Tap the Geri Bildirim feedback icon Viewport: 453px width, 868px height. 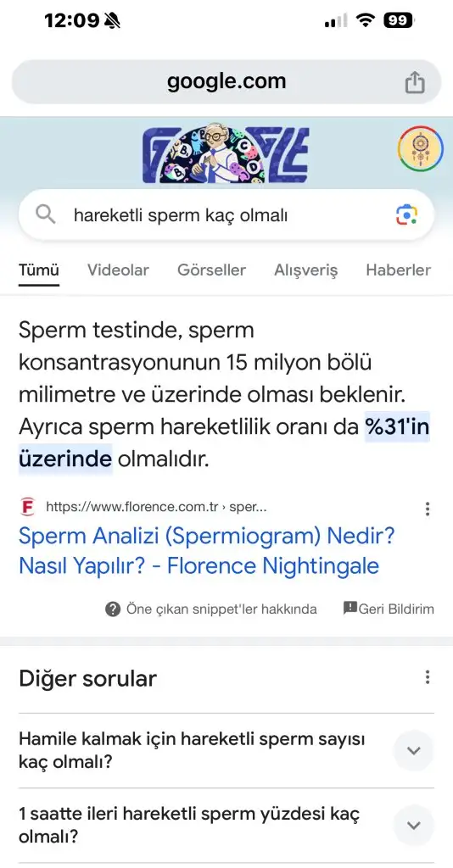tap(350, 609)
